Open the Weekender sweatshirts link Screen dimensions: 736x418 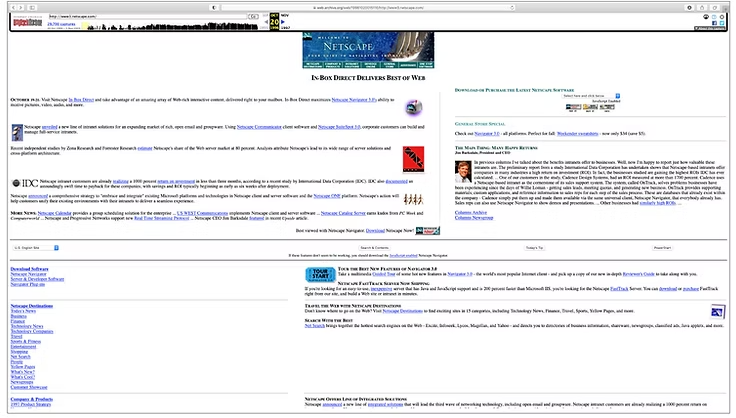pyautogui.click(x=577, y=134)
